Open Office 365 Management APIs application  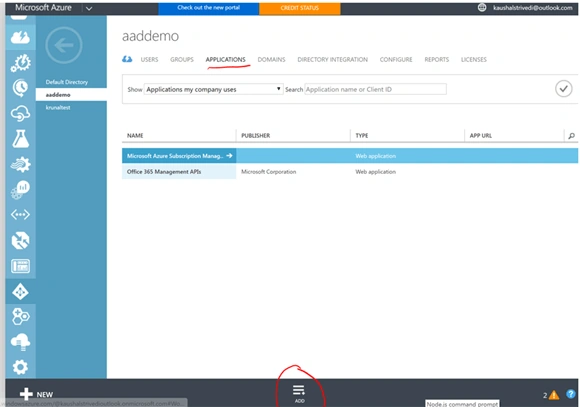coord(164,172)
